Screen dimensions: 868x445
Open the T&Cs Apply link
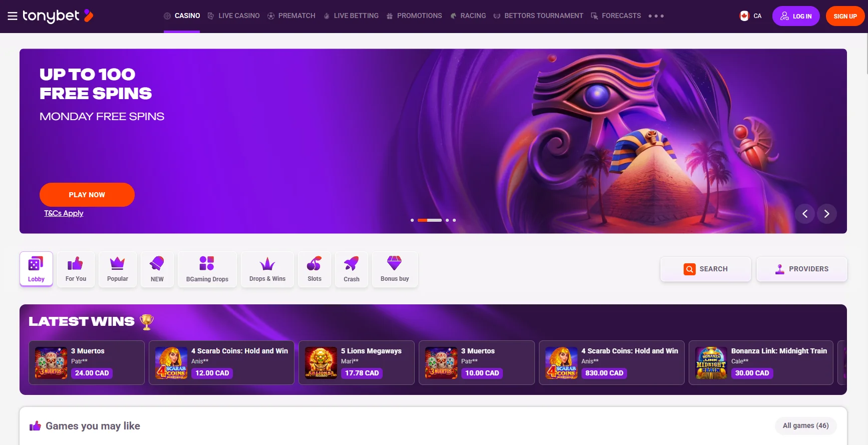pos(64,213)
